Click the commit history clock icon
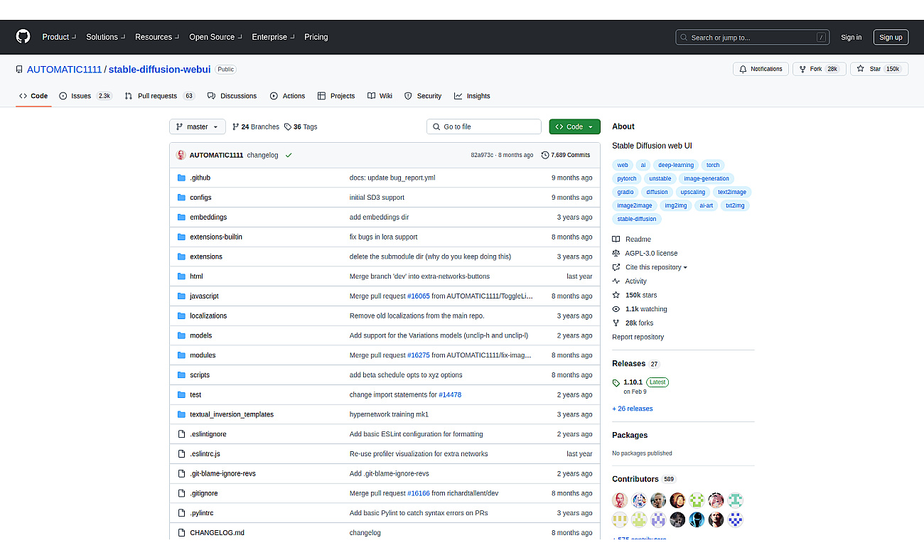 click(x=545, y=155)
